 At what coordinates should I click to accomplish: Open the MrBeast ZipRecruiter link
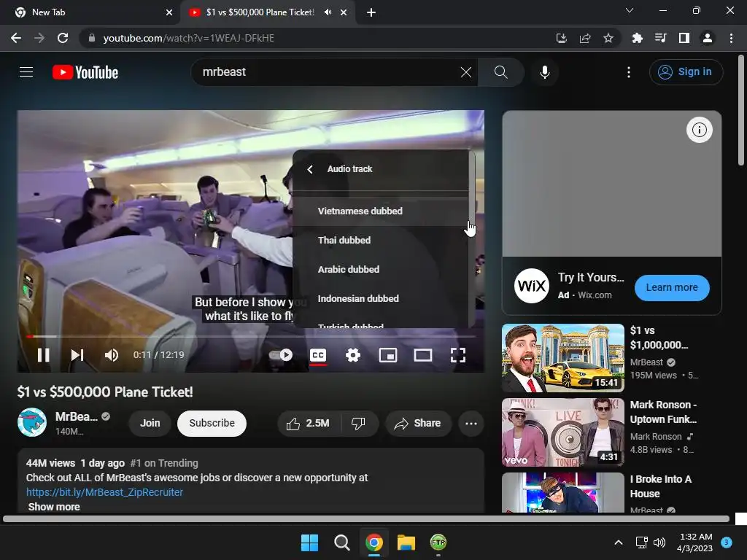coord(104,492)
